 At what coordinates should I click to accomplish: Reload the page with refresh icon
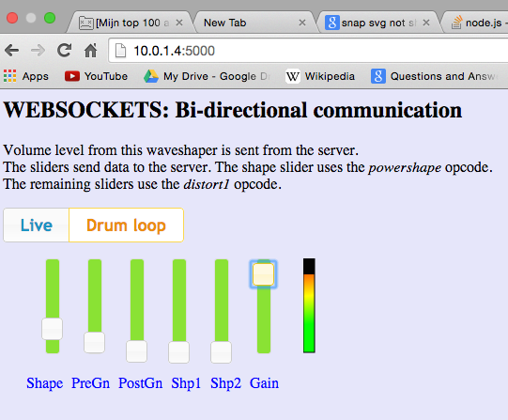[64, 50]
